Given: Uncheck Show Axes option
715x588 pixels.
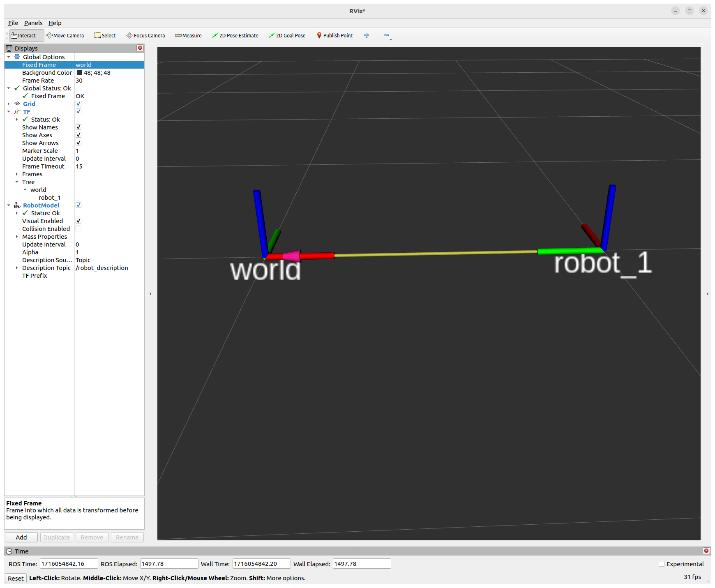Looking at the screenshot, I should pos(78,135).
